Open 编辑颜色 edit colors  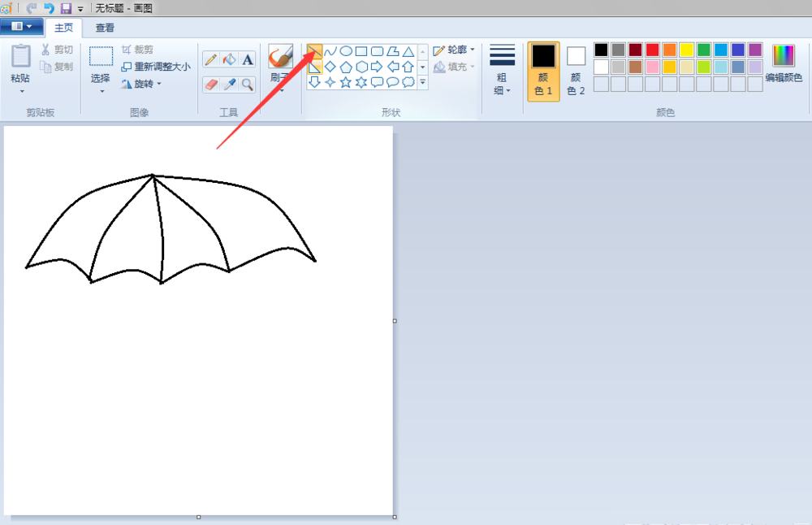pyautogui.click(x=784, y=65)
